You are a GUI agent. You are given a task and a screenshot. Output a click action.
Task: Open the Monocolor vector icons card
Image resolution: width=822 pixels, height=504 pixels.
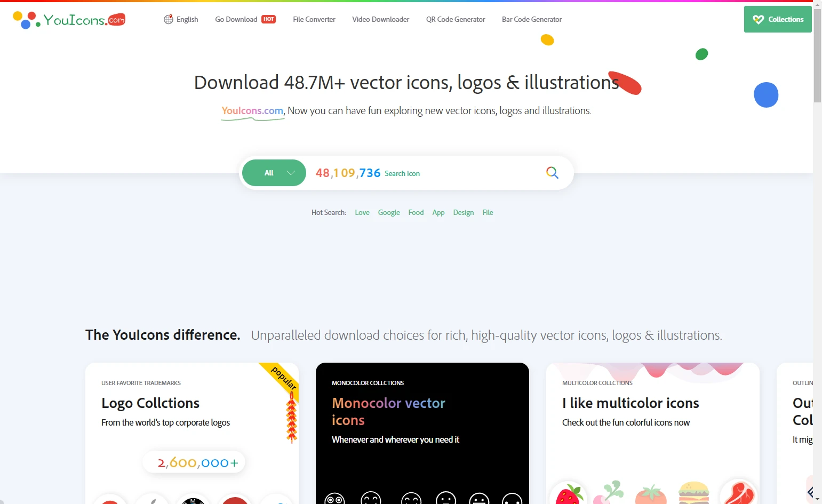[x=422, y=433]
